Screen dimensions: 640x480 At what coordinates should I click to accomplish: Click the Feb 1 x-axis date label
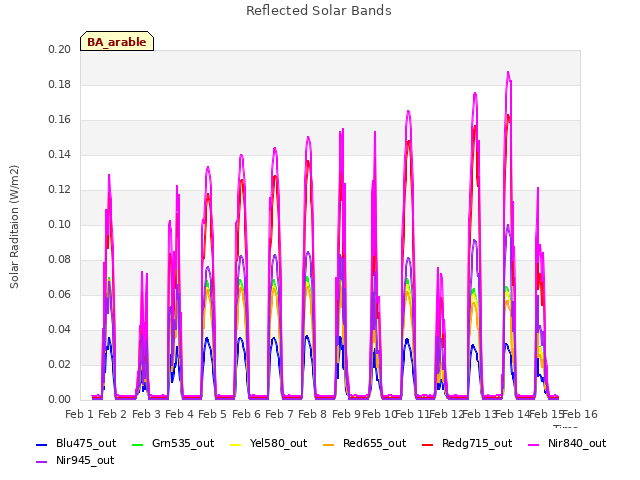pos(80,414)
